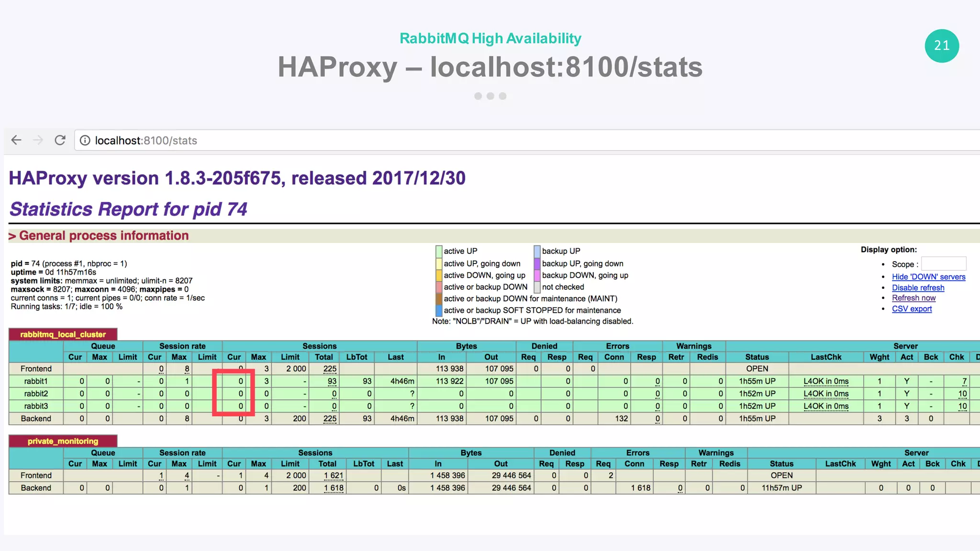This screenshot has width=980, height=551.
Task: Click the browser back arrow
Action: 17,140
